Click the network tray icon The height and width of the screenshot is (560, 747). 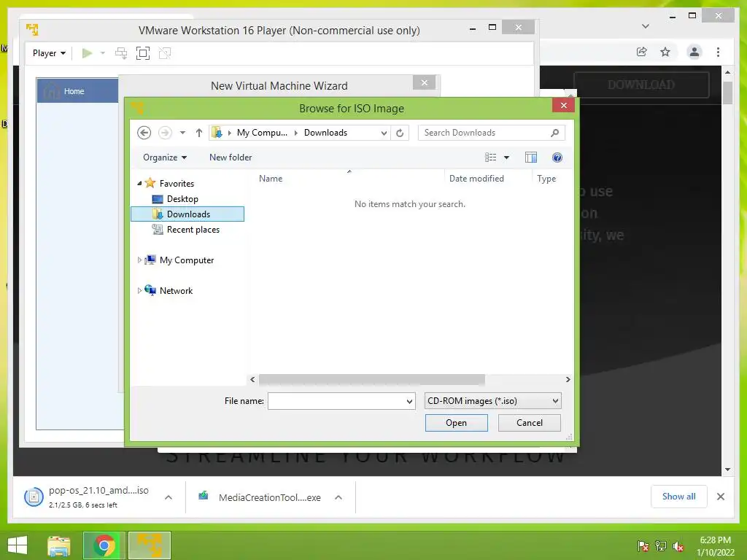click(x=661, y=546)
